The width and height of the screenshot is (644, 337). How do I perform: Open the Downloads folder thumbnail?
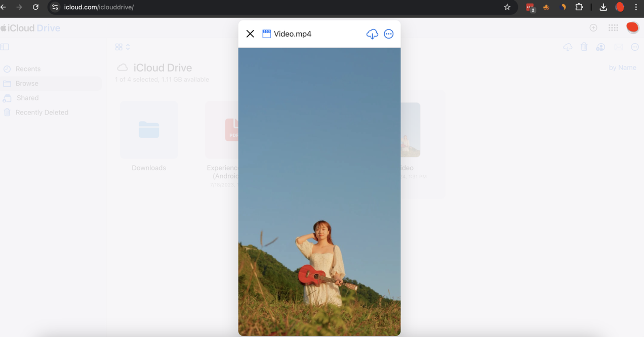point(149,130)
